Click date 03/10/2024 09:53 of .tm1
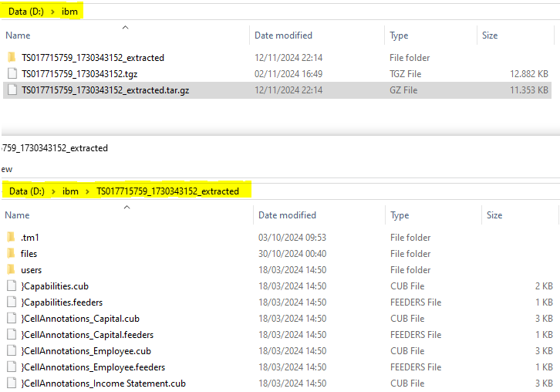 click(x=292, y=237)
